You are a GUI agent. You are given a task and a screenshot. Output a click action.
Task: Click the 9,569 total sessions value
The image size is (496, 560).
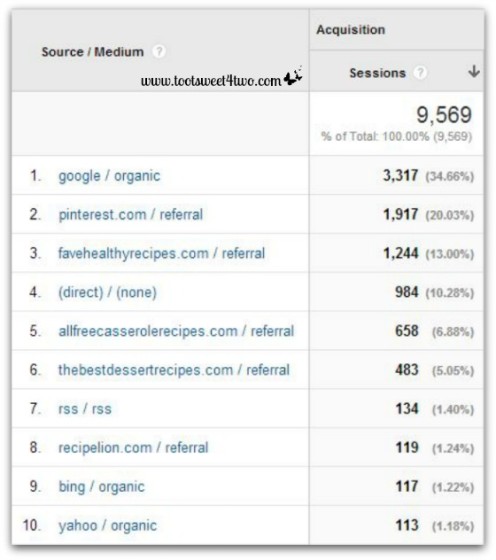pos(444,115)
